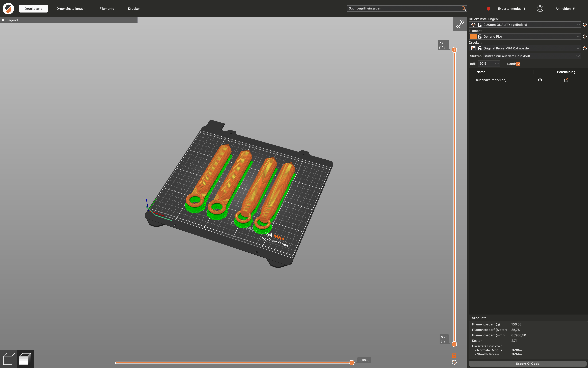Open the Infill 20% dropdown
588x368 pixels.
[489, 64]
